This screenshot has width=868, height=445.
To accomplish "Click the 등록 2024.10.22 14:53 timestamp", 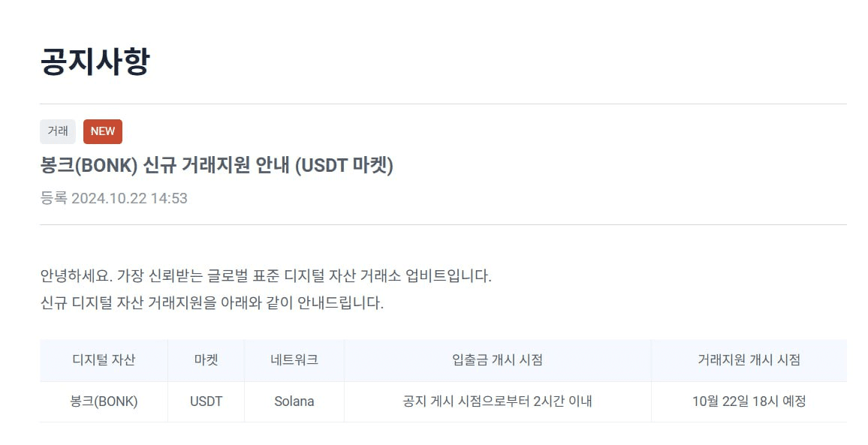I will tap(113, 198).
